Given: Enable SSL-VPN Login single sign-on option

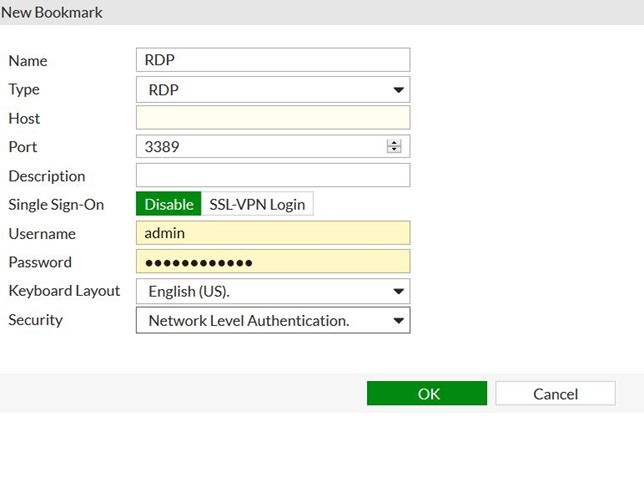Looking at the screenshot, I should [x=257, y=204].
